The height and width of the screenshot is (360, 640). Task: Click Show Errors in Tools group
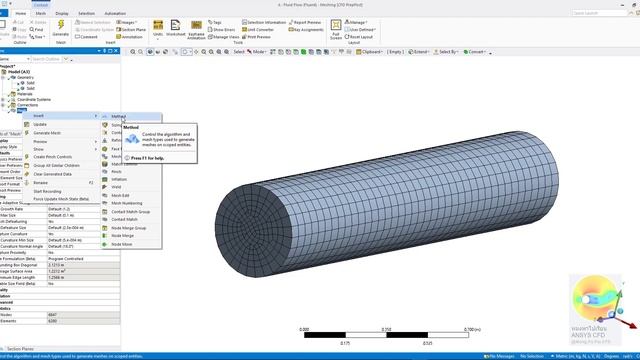click(x=222, y=29)
